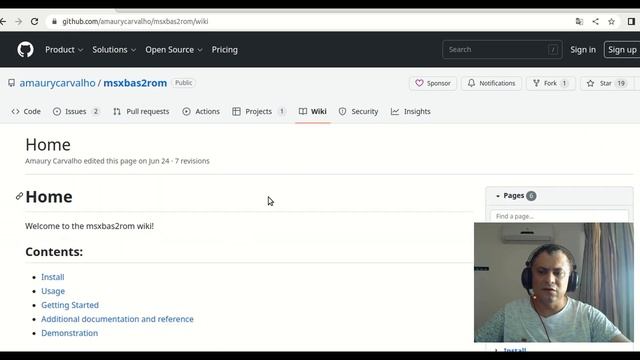Click the Public badge label
The image size is (640, 360).
tap(183, 83)
